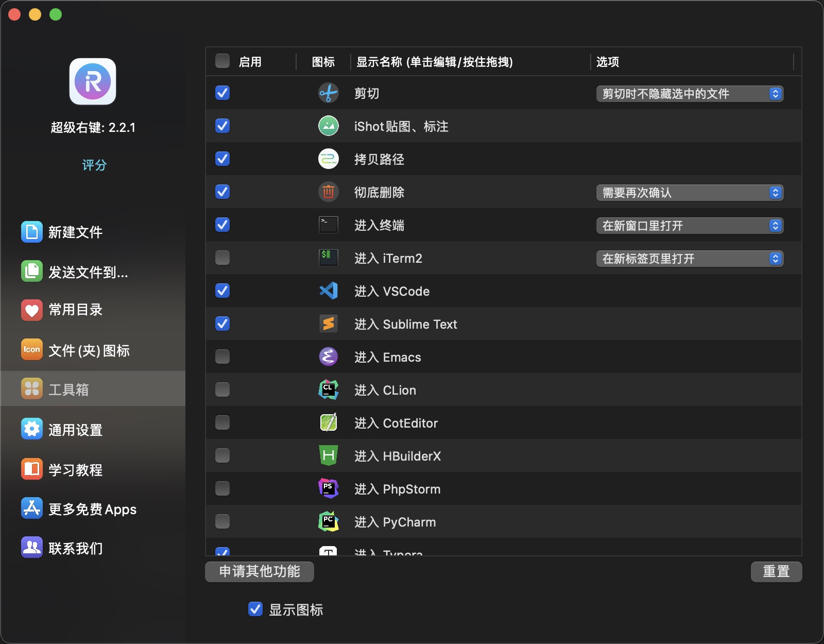Click the 进入 PhpStorm display name
Viewport: 824px width, 644px height.
pyautogui.click(x=398, y=489)
